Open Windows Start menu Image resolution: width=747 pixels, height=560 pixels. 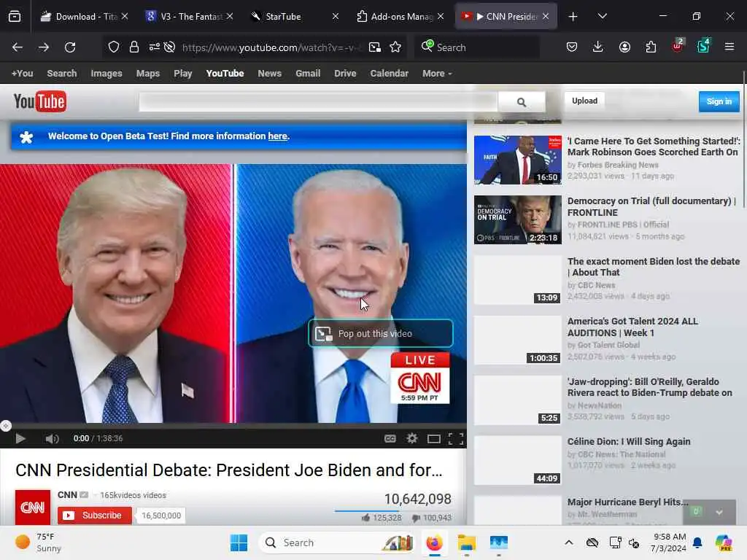click(239, 542)
